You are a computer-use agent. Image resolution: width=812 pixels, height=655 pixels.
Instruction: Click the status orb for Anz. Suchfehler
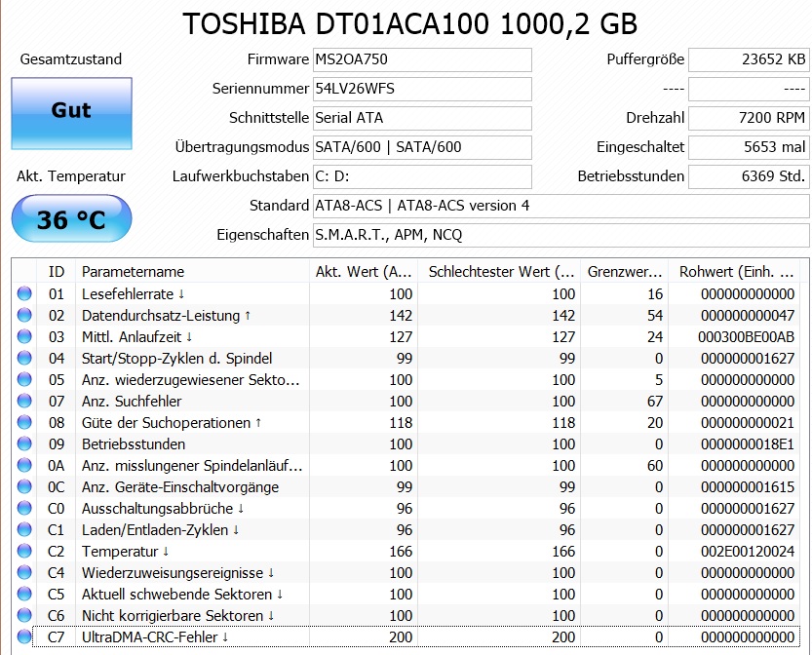[x=24, y=401]
